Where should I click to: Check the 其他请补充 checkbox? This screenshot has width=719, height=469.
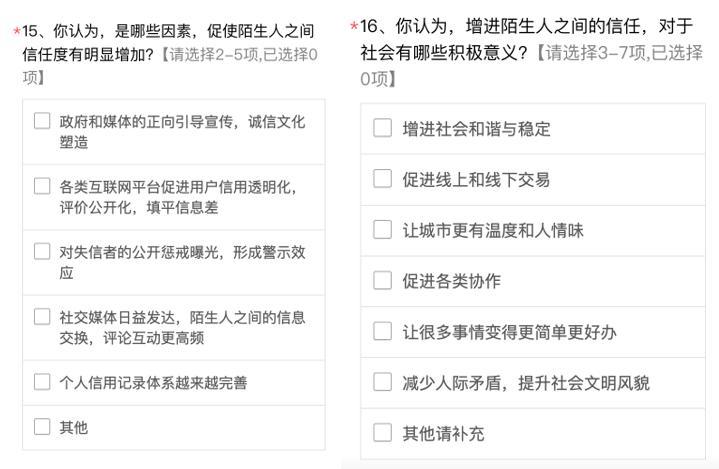tap(382, 432)
